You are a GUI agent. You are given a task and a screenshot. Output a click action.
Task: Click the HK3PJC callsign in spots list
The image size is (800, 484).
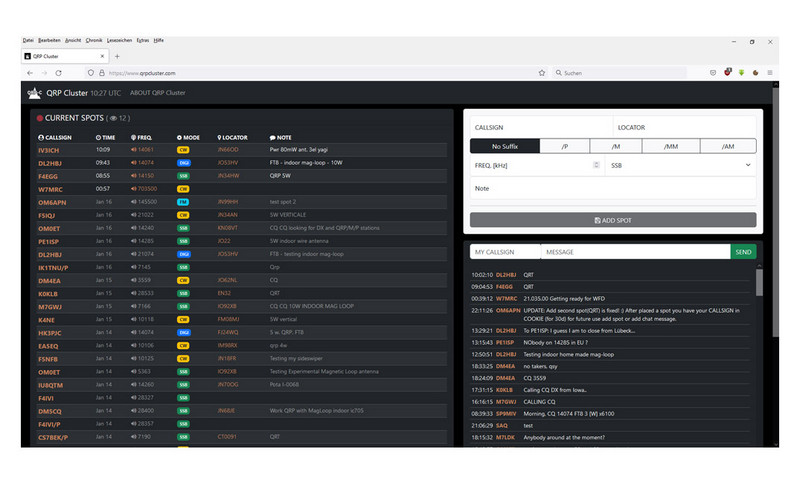(x=49, y=333)
